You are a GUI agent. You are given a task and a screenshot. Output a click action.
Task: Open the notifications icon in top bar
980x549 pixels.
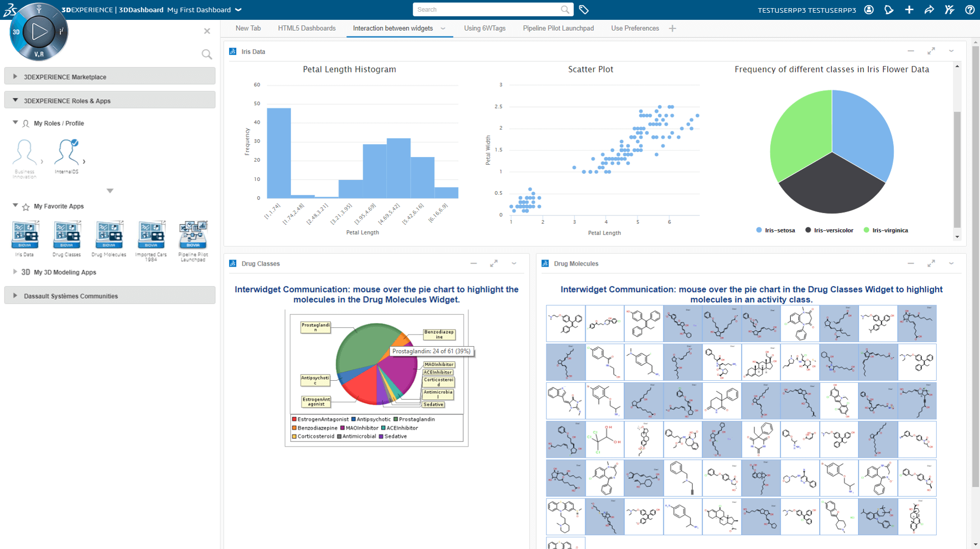pos(889,10)
